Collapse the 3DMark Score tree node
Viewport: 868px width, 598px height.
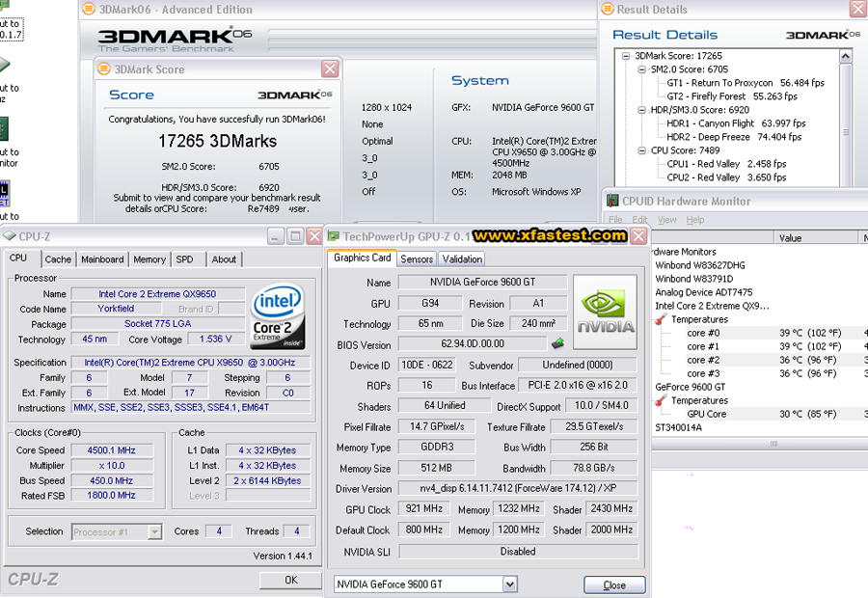[626, 56]
